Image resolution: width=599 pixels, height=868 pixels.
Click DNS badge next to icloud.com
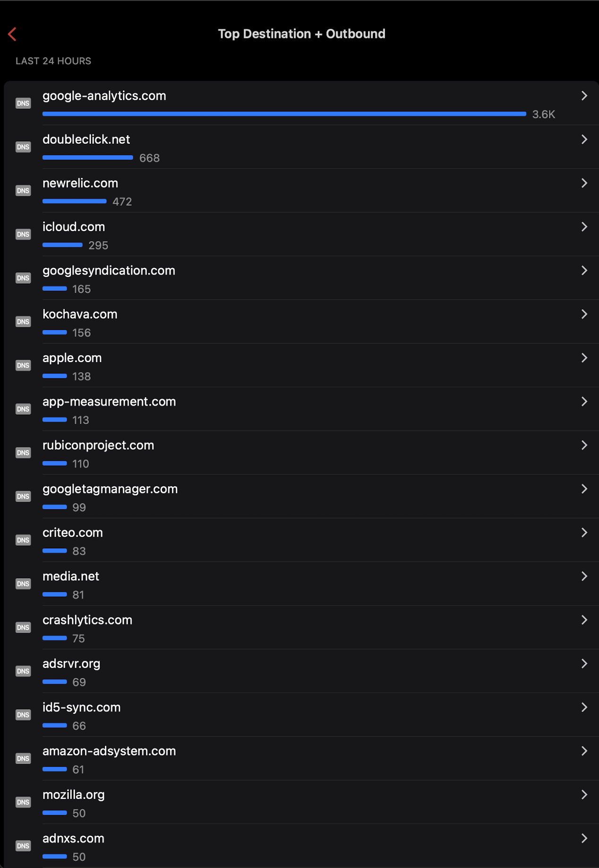tap(23, 234)
